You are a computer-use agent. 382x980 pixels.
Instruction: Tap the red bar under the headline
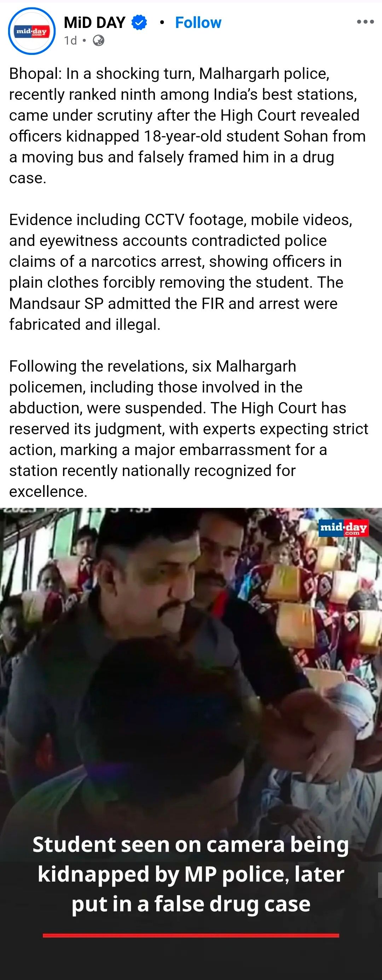191,935
